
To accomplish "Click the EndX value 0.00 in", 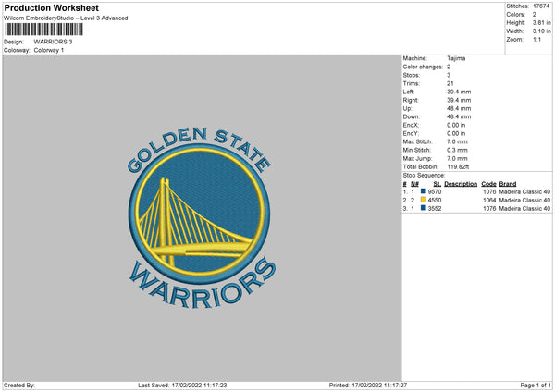I will click(x=456, y=125).
